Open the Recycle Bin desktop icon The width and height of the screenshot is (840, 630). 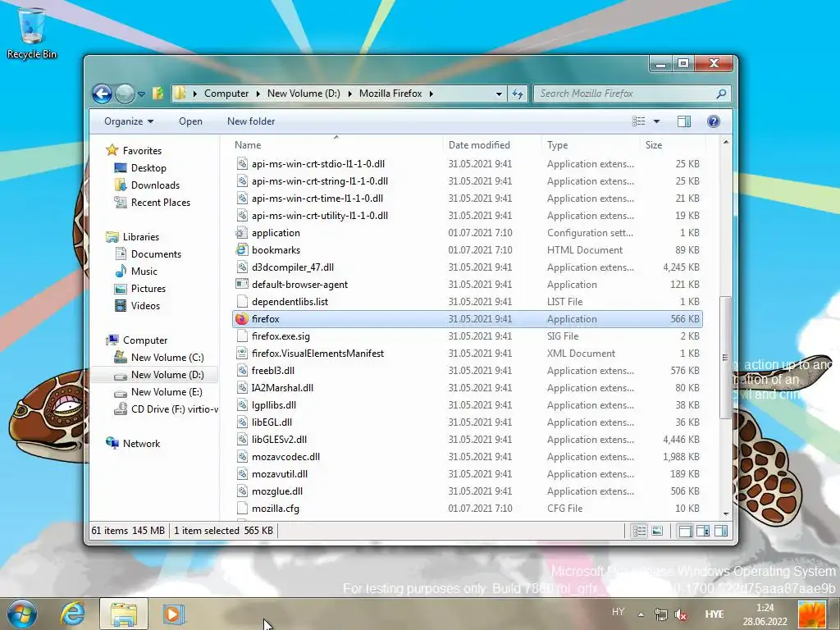pos(31,32)
